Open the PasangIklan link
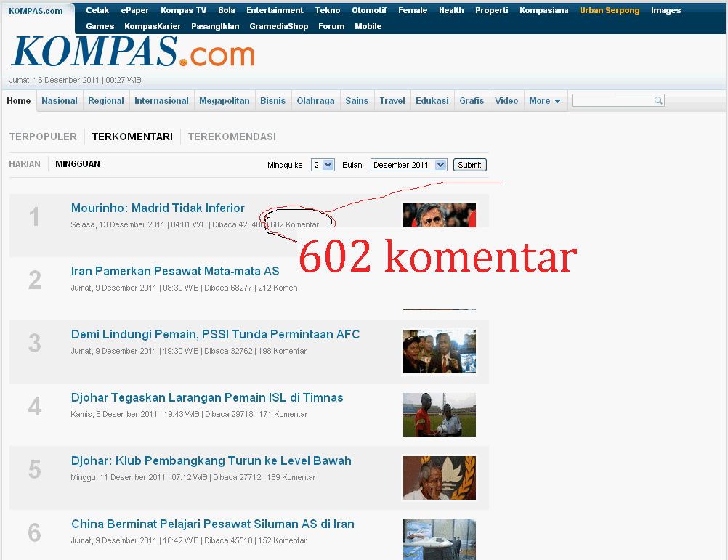This screenshot has height=560, width=728. 216,26
